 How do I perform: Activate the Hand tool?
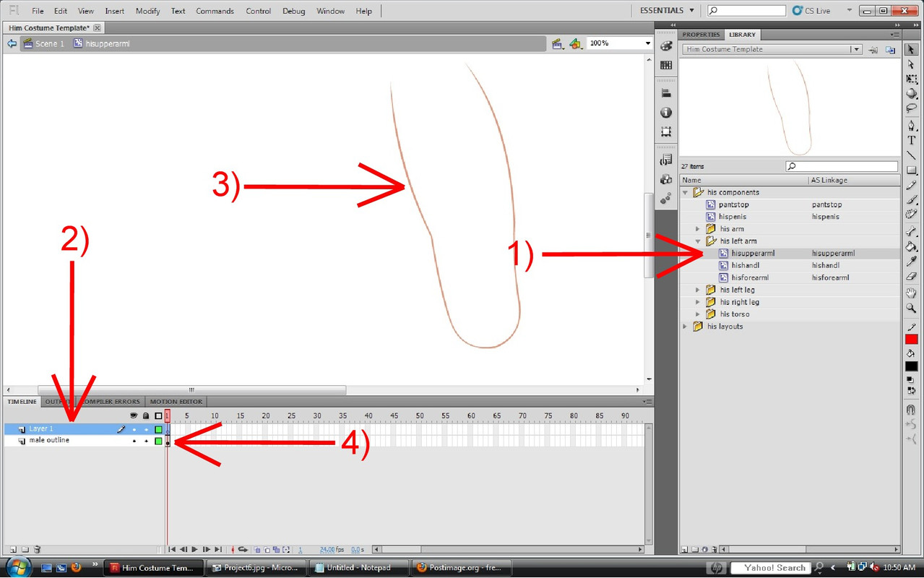pos(911,293)
